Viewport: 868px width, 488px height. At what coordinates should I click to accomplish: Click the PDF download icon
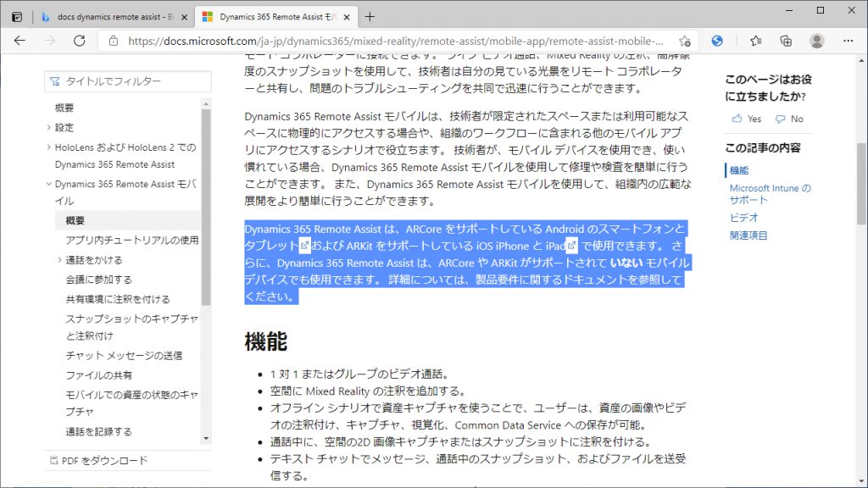click(x=53, y=460)
